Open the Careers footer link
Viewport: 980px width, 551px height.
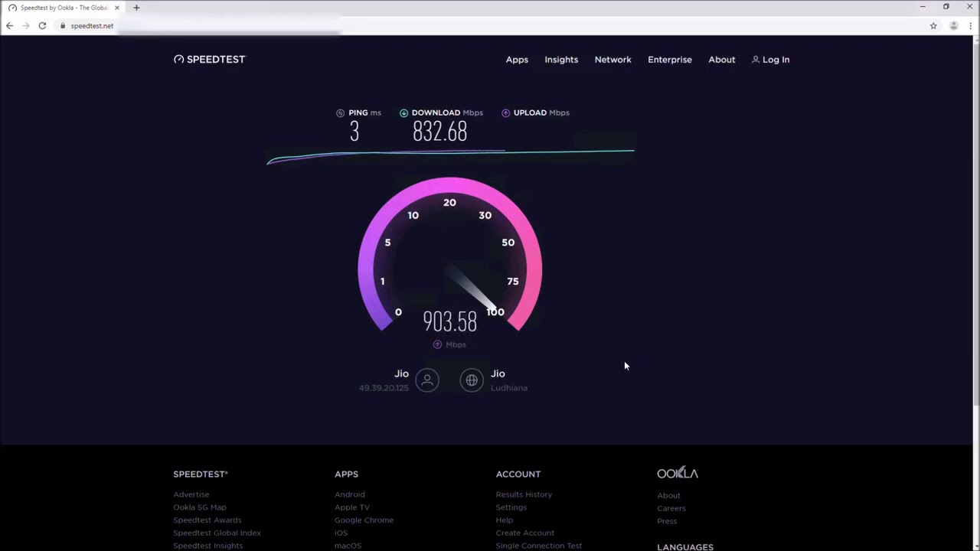pos(671,508)
